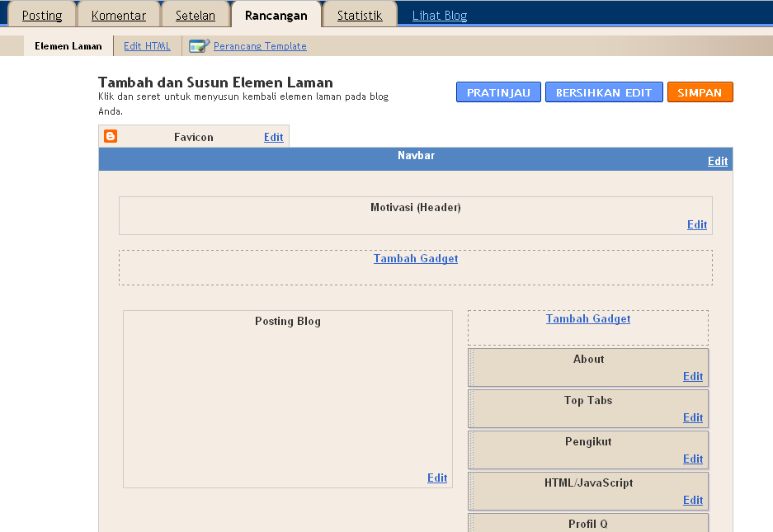Select the Profil Q gadget
Screen dimensions: 773x532
(x=588, y=523)
